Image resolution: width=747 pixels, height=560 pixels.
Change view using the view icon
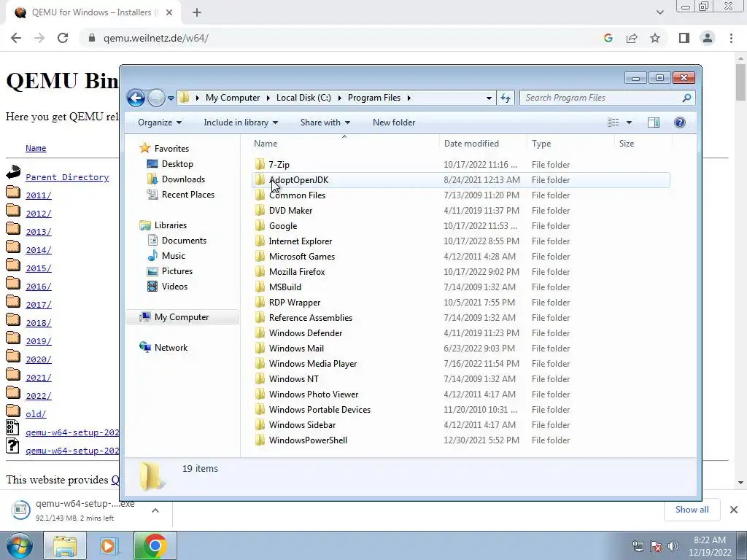pos(614,122)
